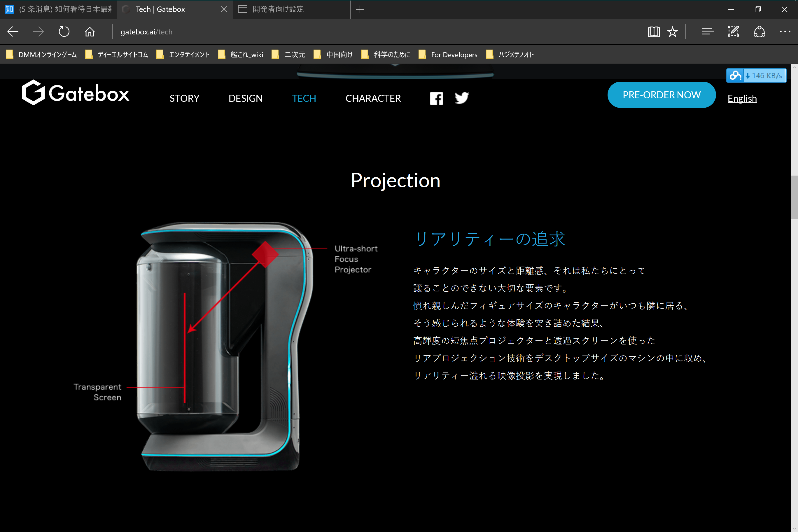Click the page reload refresh button
The height and width of the screenshot is (532, 798).
[x=64, y=32]
